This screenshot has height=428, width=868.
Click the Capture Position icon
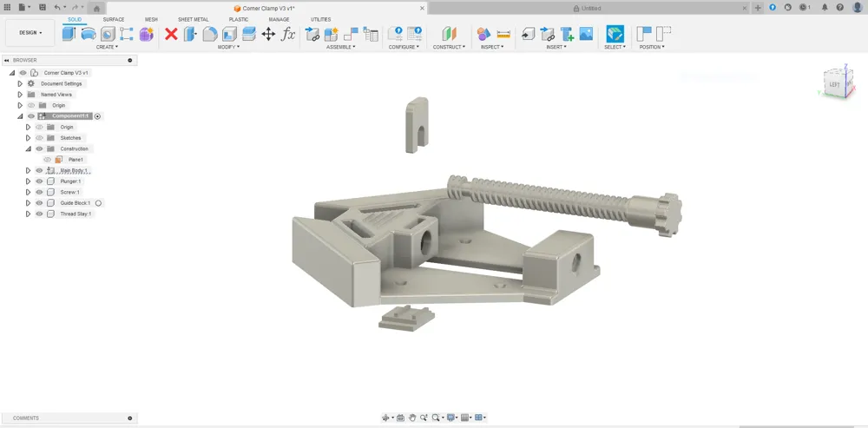(x=644, y=34)
